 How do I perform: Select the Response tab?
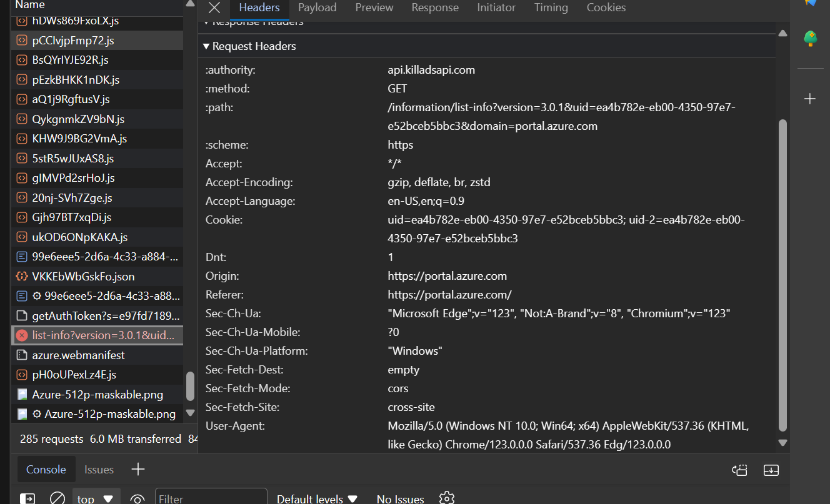(x=435, y=7)
